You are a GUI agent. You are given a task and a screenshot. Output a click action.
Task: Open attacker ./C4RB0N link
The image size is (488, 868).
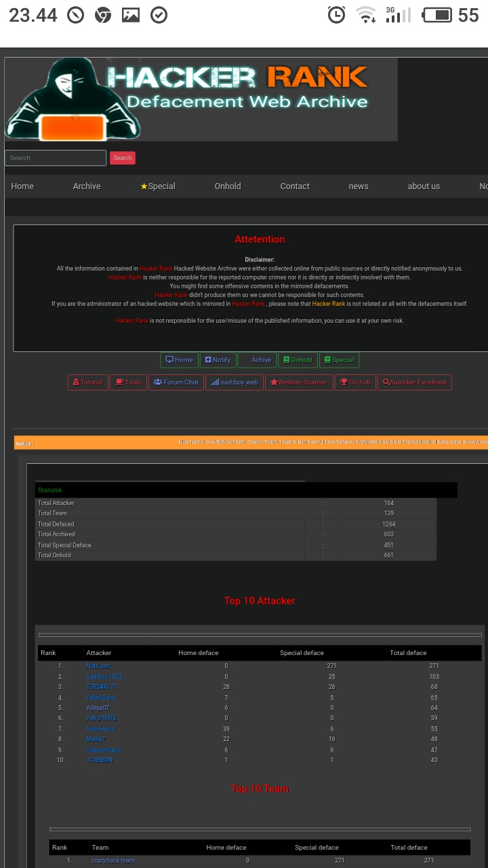click(100, 760)
